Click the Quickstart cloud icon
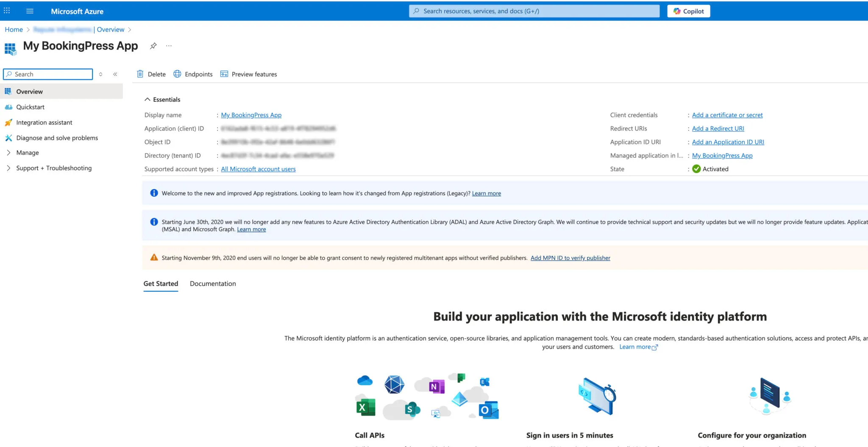The width and height of the screenshot is (868, 447). coord(8,107)
